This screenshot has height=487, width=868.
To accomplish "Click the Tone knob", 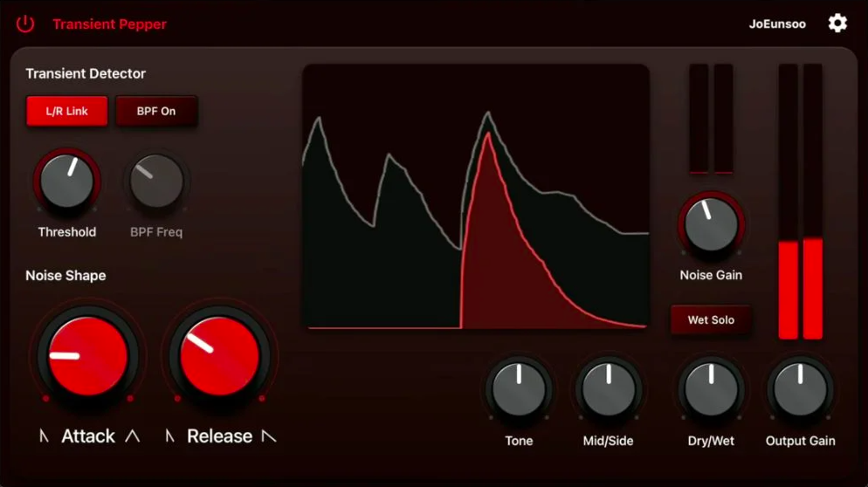I will tap(519, 390).
